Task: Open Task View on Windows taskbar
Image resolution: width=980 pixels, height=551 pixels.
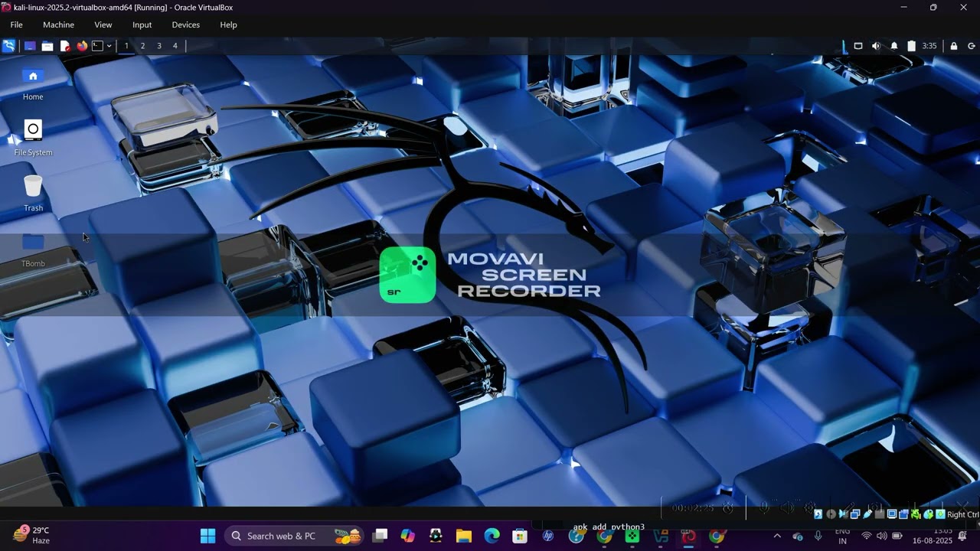Action: pos(380,536)
